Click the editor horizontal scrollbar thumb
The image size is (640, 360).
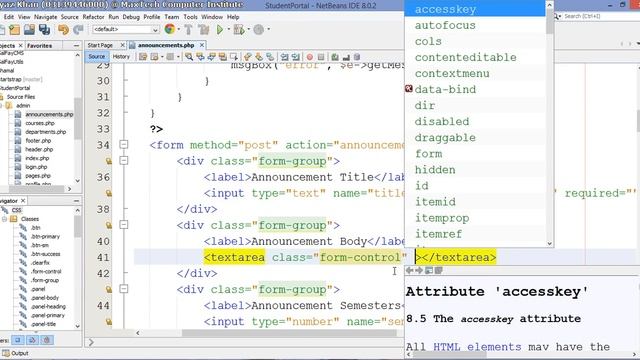pos(289,333)
